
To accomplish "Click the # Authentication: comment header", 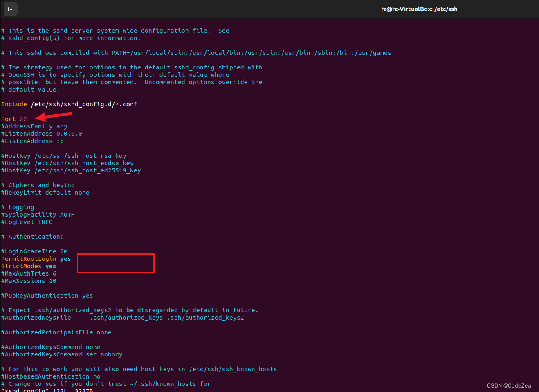I will 32,236.
